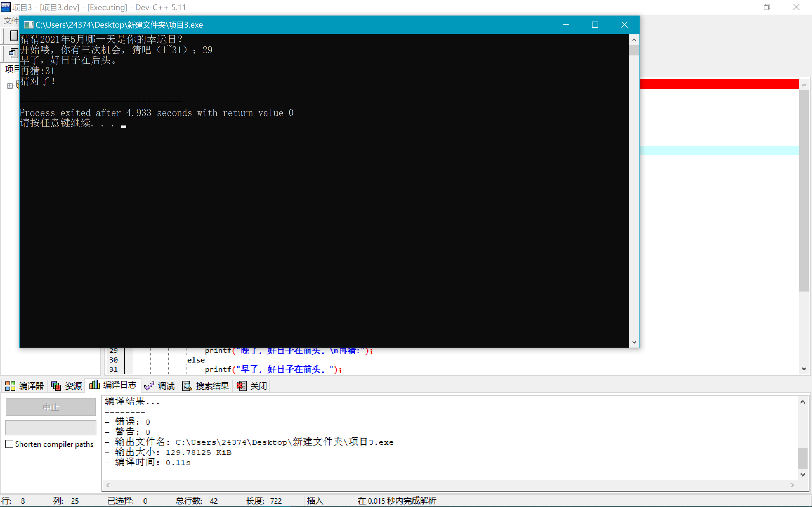Click the cyan highlighted editor line
This screenshot has height=507, width=812.
[718, 151]
